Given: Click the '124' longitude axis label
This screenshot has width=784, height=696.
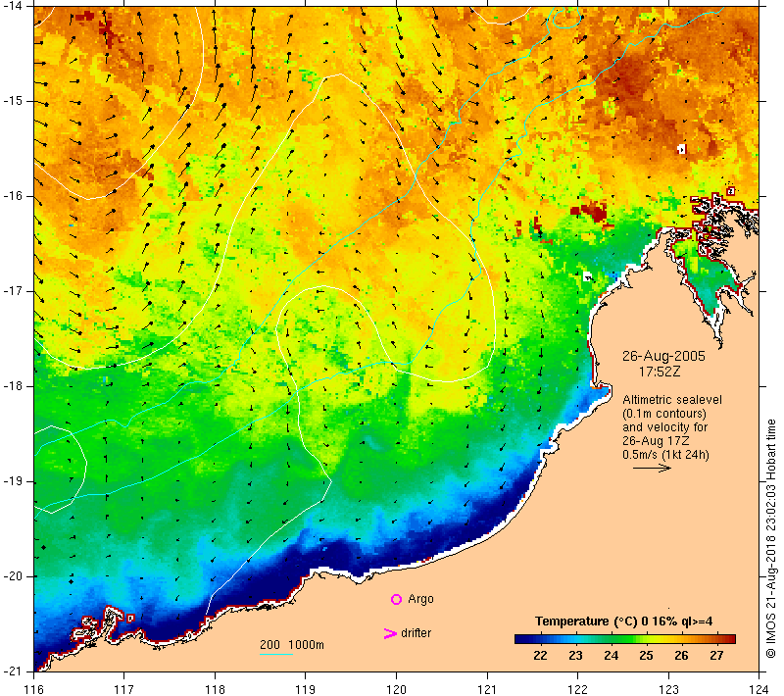Looking at the screenshot, I should (x=759, y=689).
